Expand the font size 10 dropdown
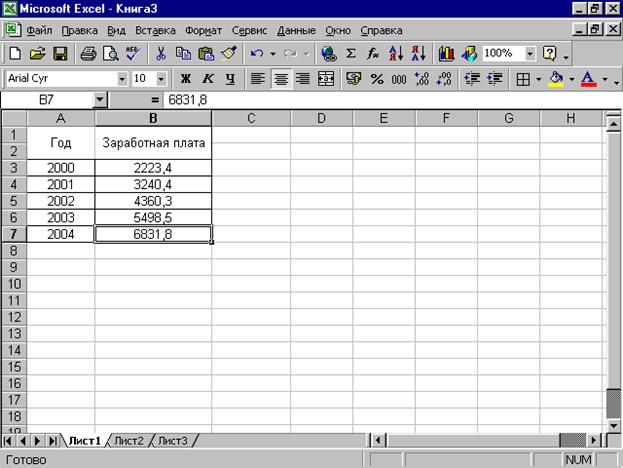 tap(161, 79)
